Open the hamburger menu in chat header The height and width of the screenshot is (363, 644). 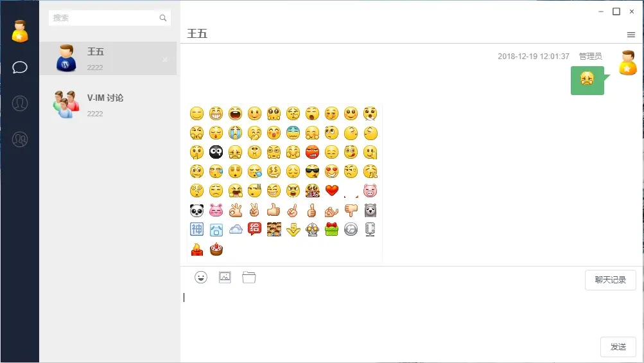click(631, 35)
